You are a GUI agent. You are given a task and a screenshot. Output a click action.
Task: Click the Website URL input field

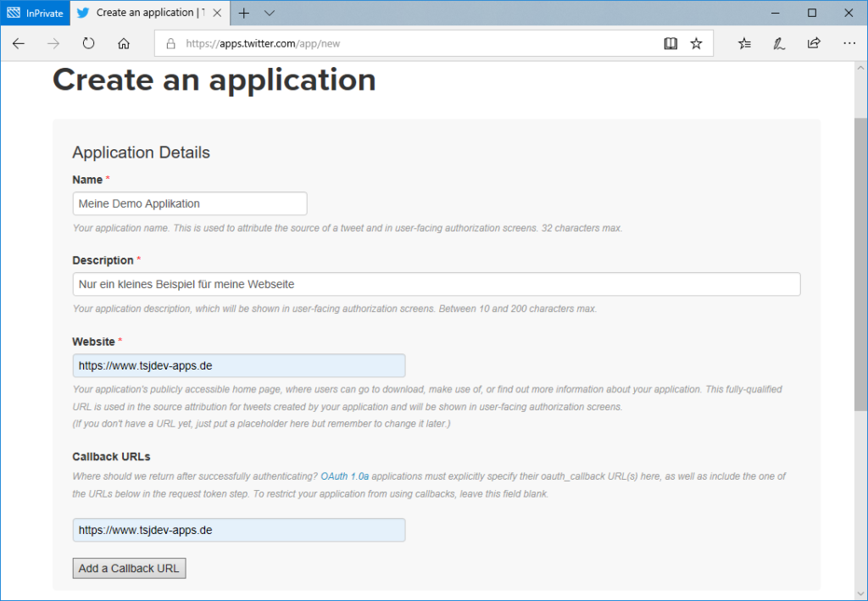click(x=239, y=365)
